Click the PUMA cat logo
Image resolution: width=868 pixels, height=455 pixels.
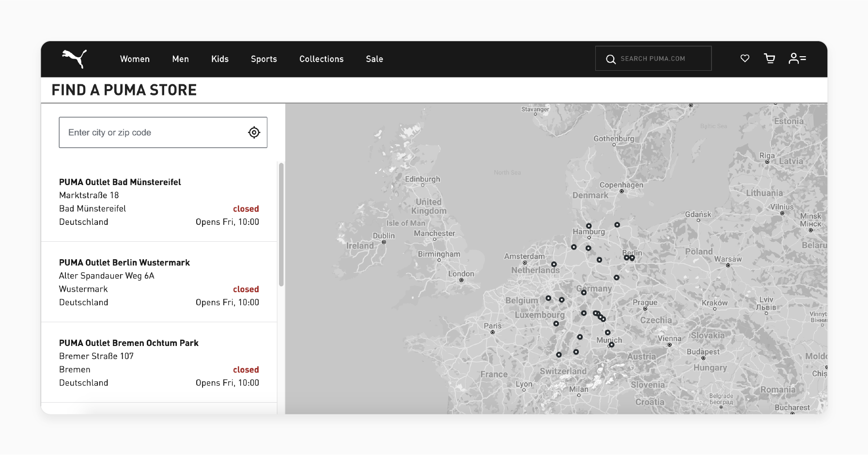point(74,59)
